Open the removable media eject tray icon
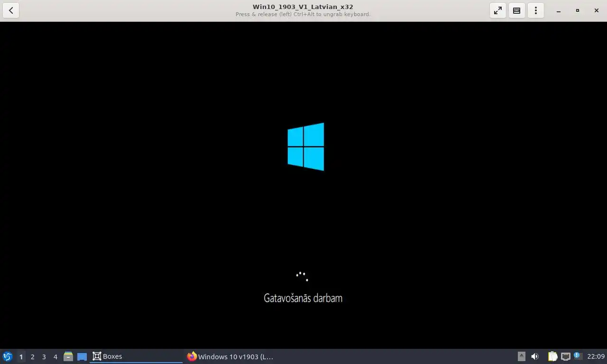This screenshot has width=607, height=364. point(522,356)
